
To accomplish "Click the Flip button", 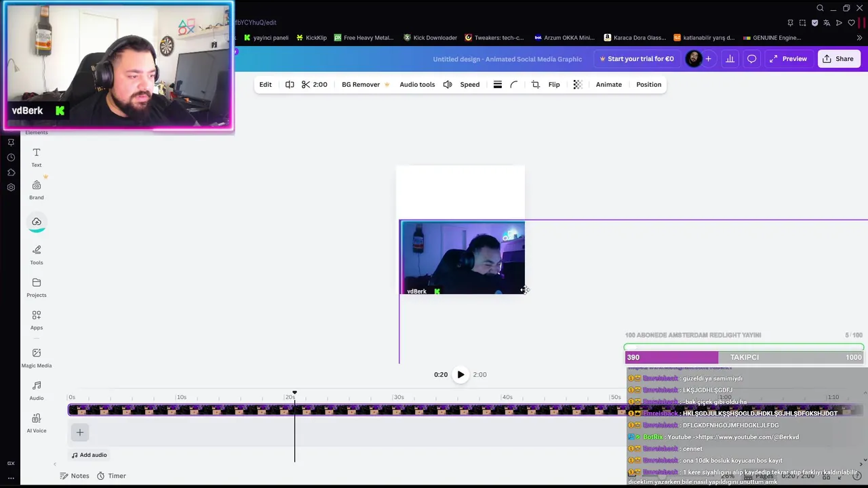I will (554, 85).
